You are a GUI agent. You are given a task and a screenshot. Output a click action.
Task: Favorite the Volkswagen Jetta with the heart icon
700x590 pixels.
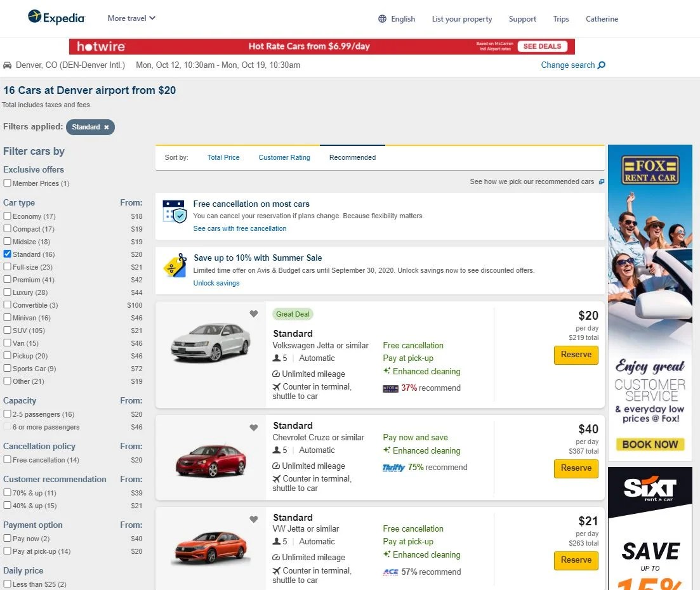253,313
